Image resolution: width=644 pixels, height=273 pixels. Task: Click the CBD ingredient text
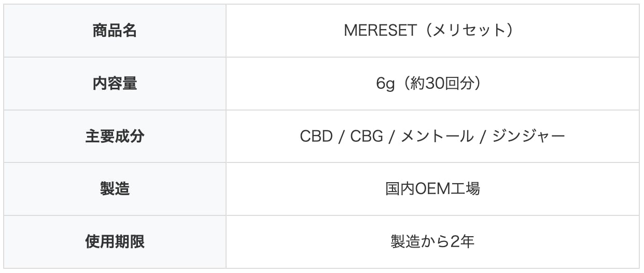click(316, 136)
